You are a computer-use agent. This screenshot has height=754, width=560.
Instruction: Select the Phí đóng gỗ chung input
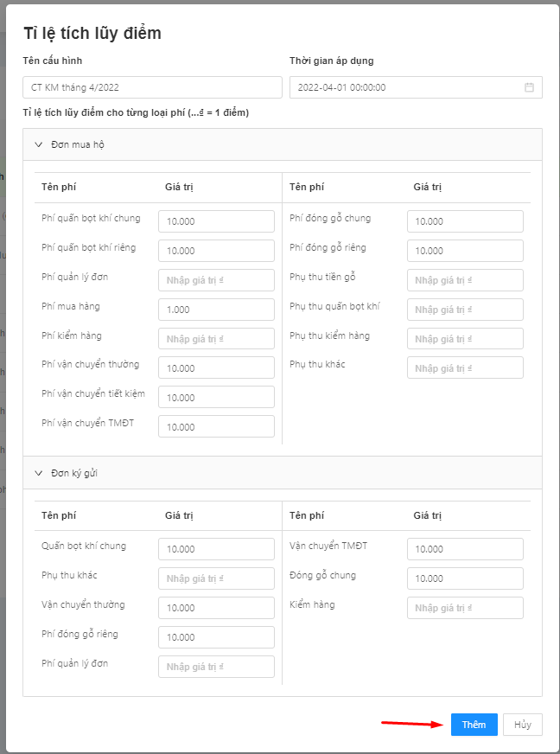click(465, 221)
